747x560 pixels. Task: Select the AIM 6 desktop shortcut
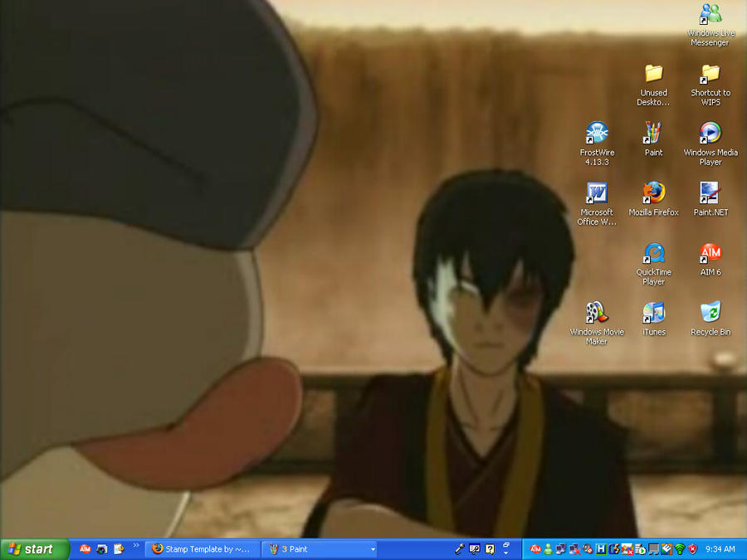click(x=710, y=260)
